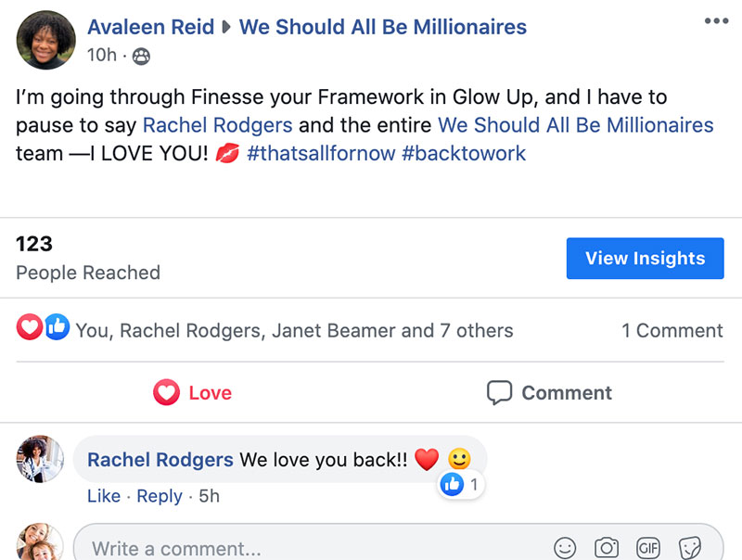
Task: Open Avaleen Reid's profile link
Action: pos(149,27)
